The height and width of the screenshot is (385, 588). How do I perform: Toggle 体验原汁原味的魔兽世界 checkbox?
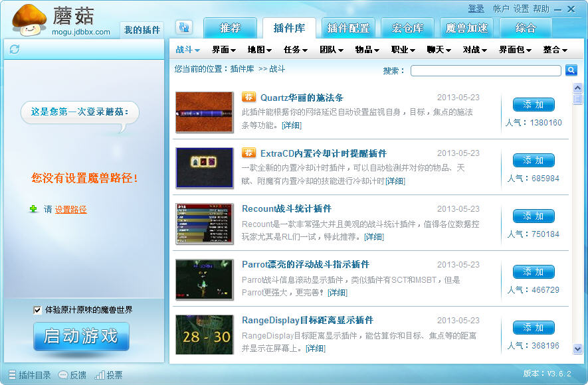37,310
